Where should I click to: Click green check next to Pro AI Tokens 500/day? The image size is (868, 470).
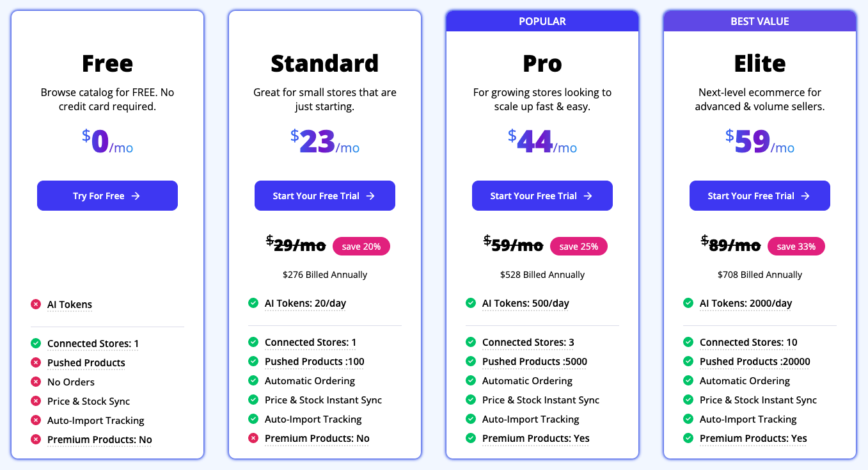[x=471, y=303]
